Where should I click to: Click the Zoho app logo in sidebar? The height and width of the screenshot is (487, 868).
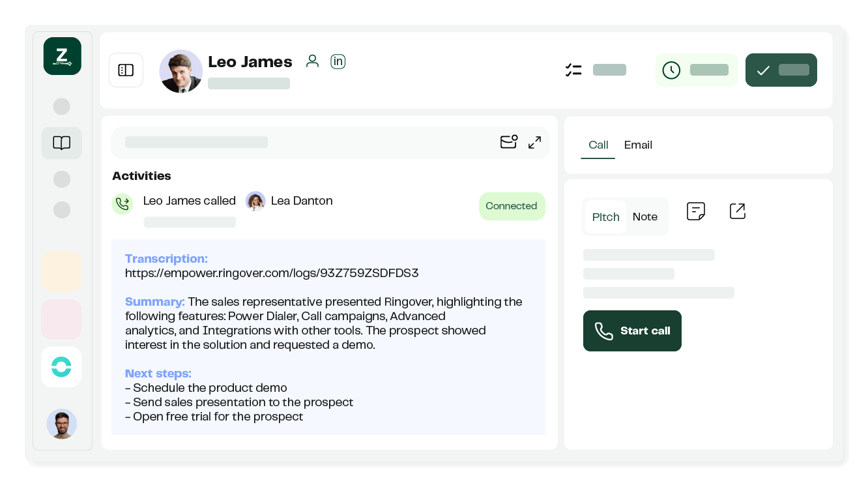point(62,56)
